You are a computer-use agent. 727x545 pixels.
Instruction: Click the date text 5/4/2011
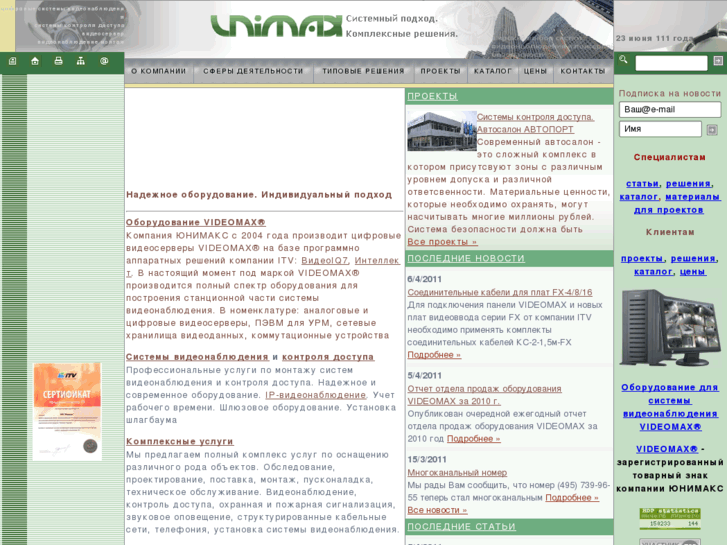[x=424, y=376]
